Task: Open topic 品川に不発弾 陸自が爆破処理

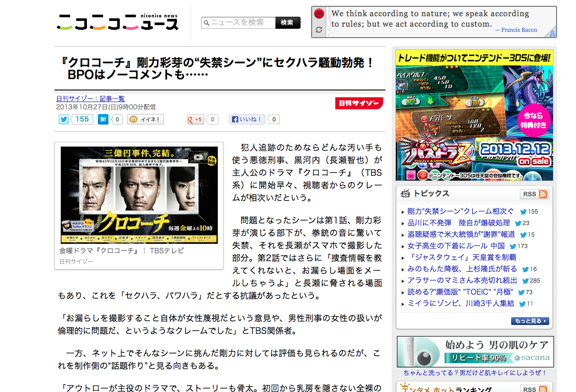Action: pyautogui.click(x=459, y=223)
